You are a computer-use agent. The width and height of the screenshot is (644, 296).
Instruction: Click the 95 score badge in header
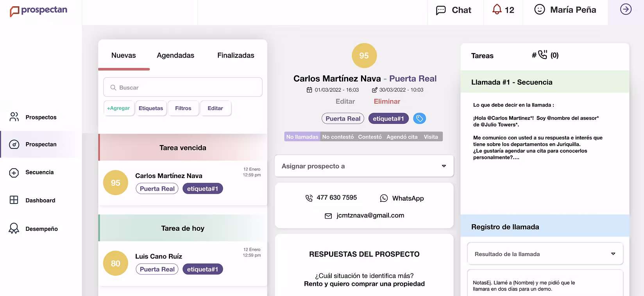pyautogui.click(x=364, y=55)
